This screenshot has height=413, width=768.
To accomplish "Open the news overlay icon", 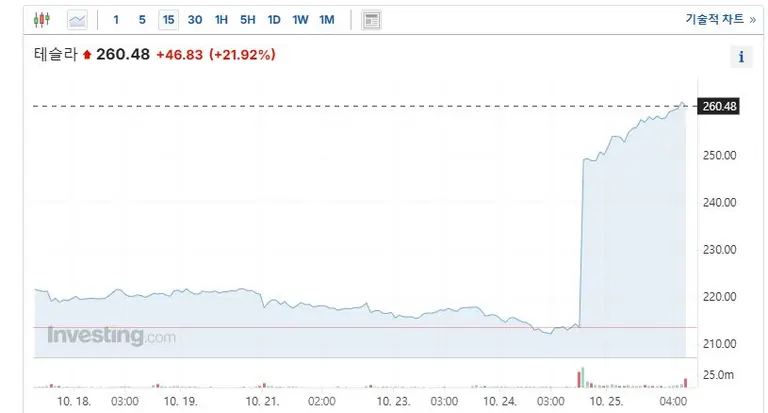I will [371, 20].
